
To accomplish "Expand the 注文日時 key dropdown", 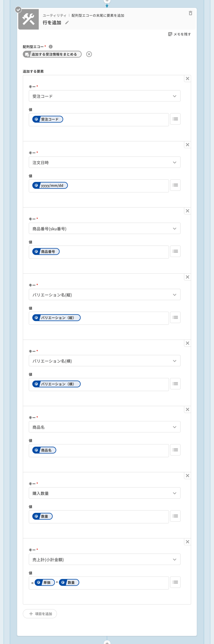I will (105, 163).
